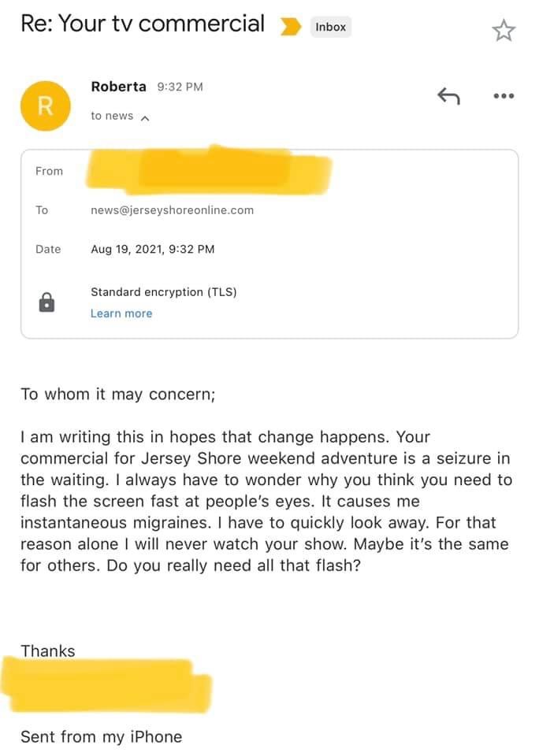Image resolution: width=539 pixels, height=756 pixels.
Task: Open the three-dot more options menu
Action: (x=503, y=96)
